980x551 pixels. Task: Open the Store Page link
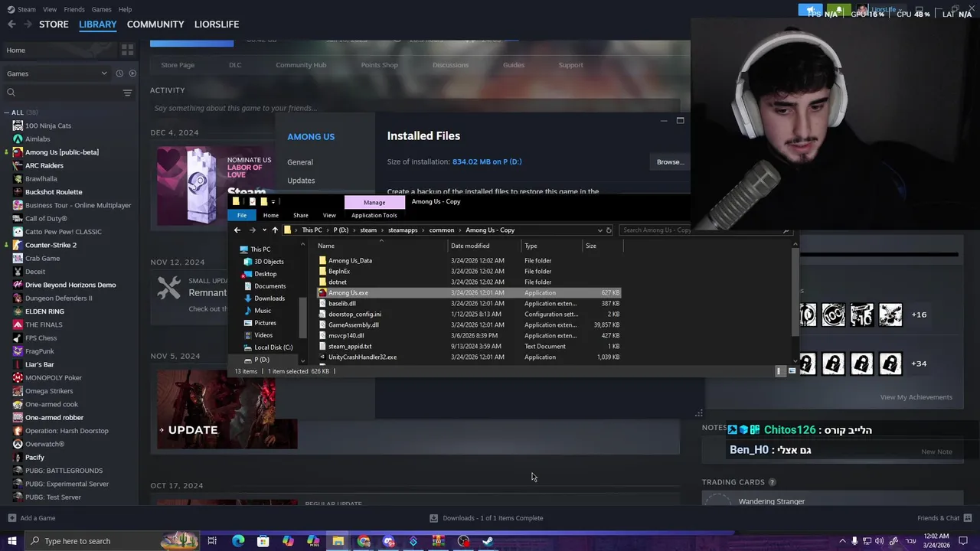[x=178, y=65]
